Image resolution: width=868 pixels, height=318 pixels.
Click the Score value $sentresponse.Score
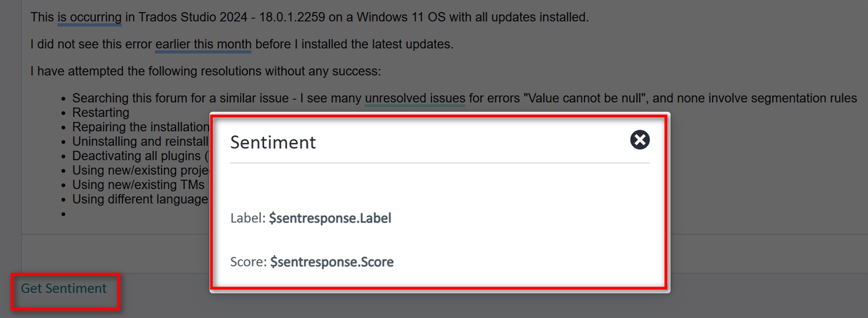pos(333,262)
